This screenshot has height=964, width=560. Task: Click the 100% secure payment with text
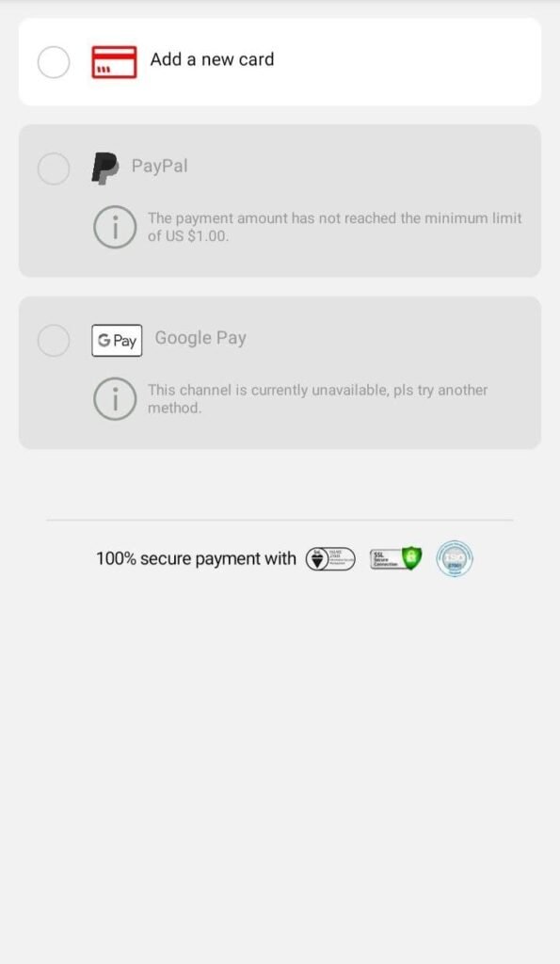196,559
